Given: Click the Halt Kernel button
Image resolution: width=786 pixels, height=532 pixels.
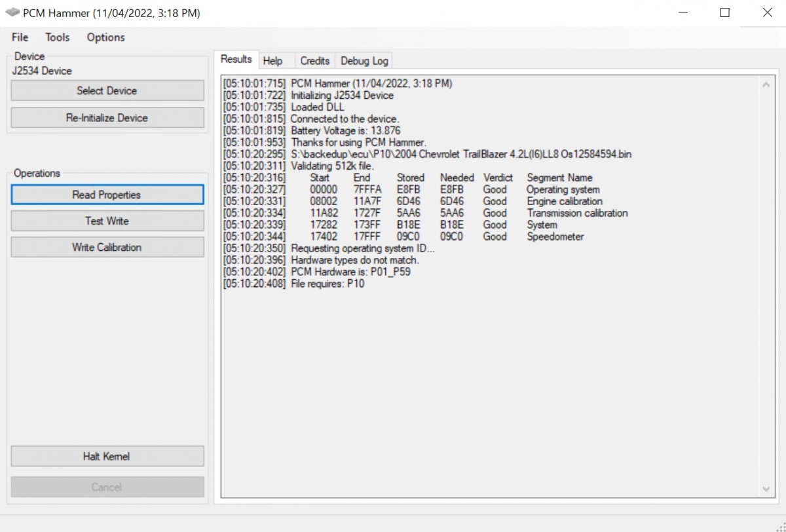Looking at the screenshot, I should click(107, 456).
